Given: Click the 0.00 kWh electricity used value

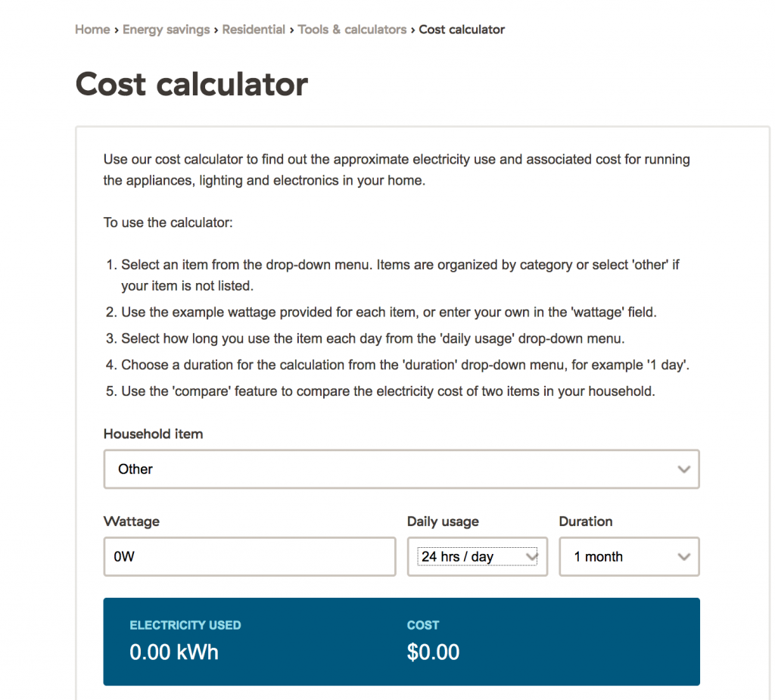Looking at the screenshot, I should coord(174,652).
